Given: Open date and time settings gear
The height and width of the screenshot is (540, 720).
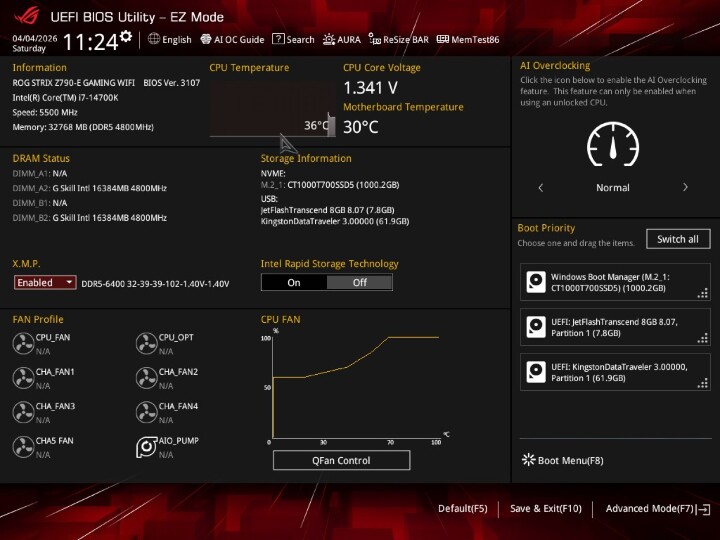Looking at the screenshot, I should point(126,36).
